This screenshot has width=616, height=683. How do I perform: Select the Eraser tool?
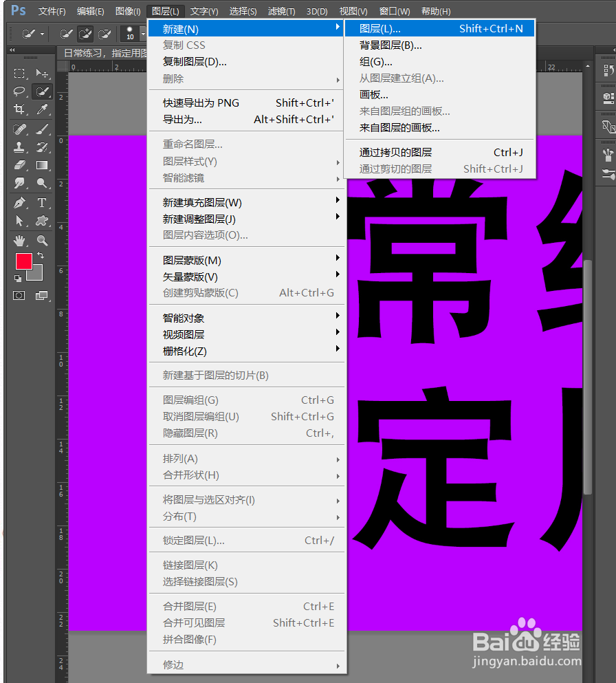click(x=19, y=165)
